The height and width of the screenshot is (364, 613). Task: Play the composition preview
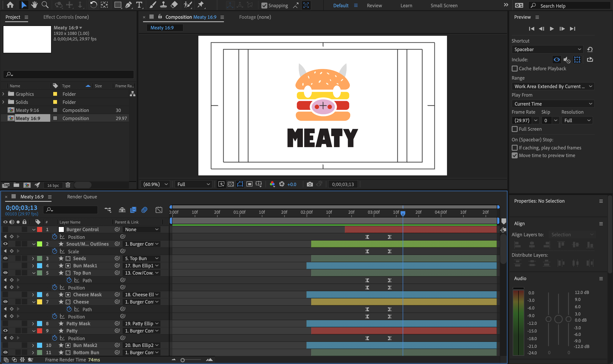[552, 29]
